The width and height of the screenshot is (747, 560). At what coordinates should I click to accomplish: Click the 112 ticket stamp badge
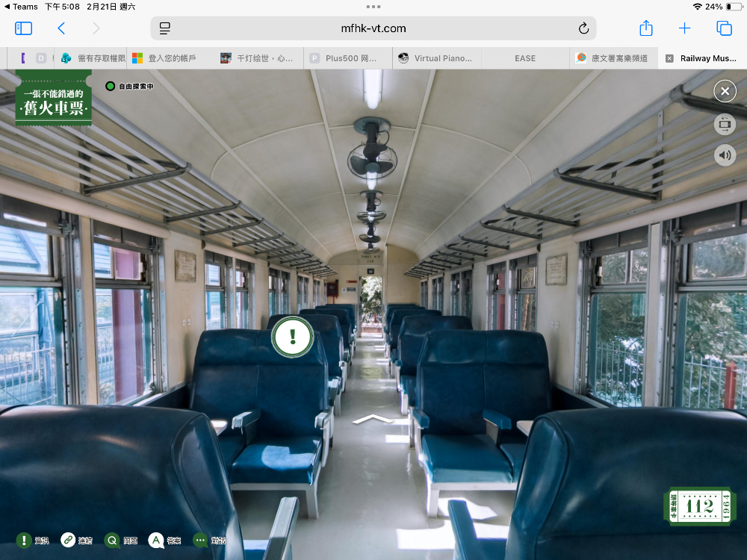click(x=699, y=506)
